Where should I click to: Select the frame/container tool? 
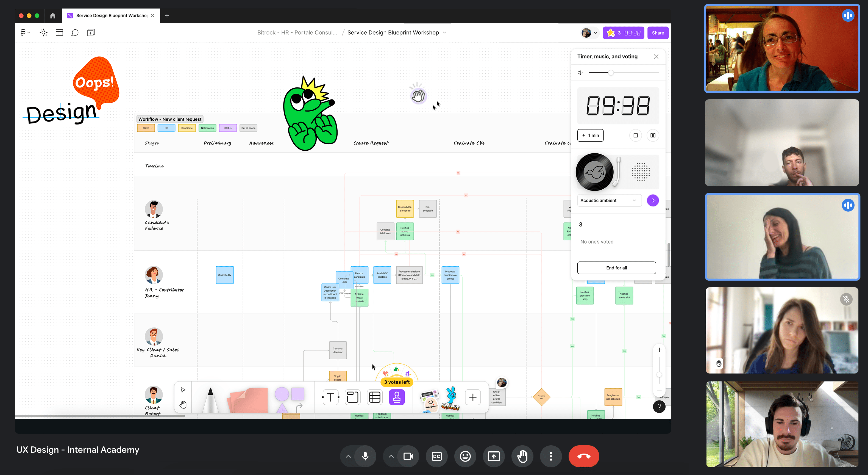(353, 397)
